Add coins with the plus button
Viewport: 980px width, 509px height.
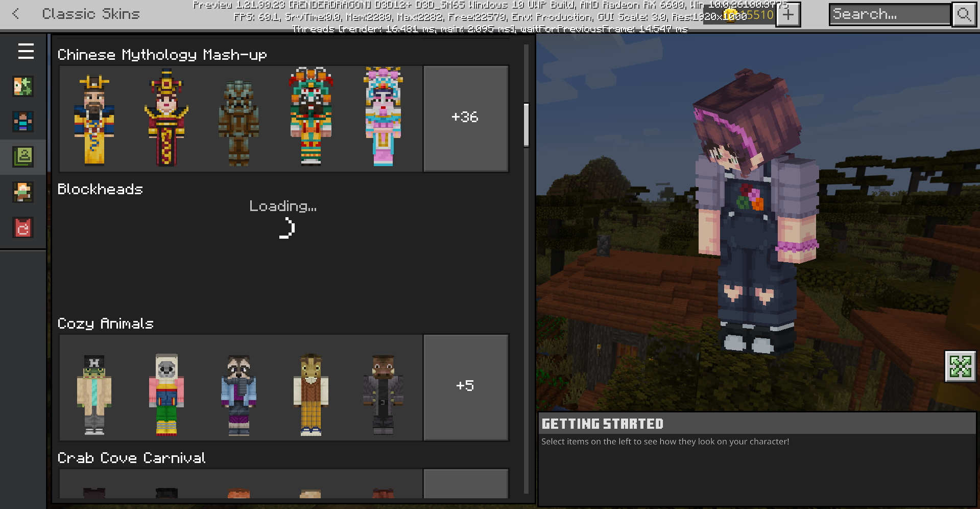pos(788,14)
